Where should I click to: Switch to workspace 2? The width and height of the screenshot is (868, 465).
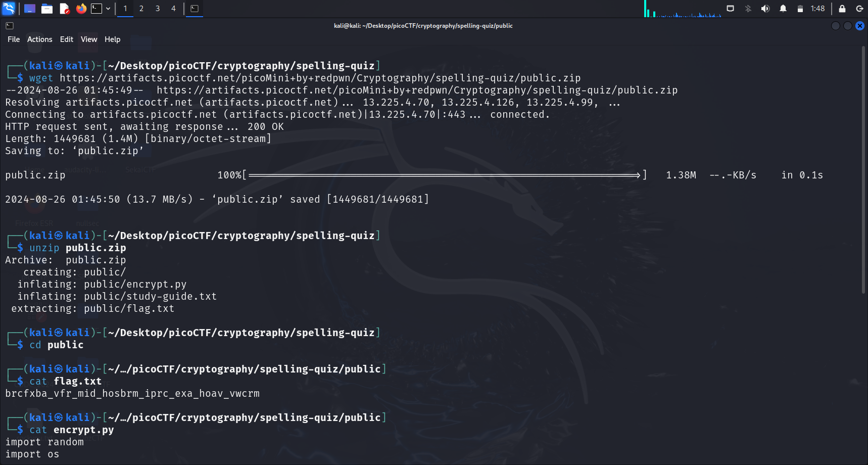[141, 9]
